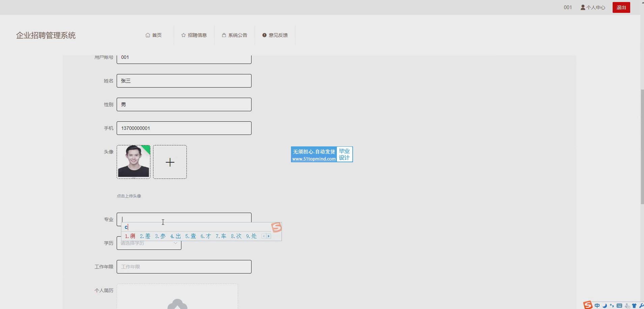The width and height of the screenshot is (644, 309).
Task: Go to previous candidate page arrow
Action: coord(264,236)
